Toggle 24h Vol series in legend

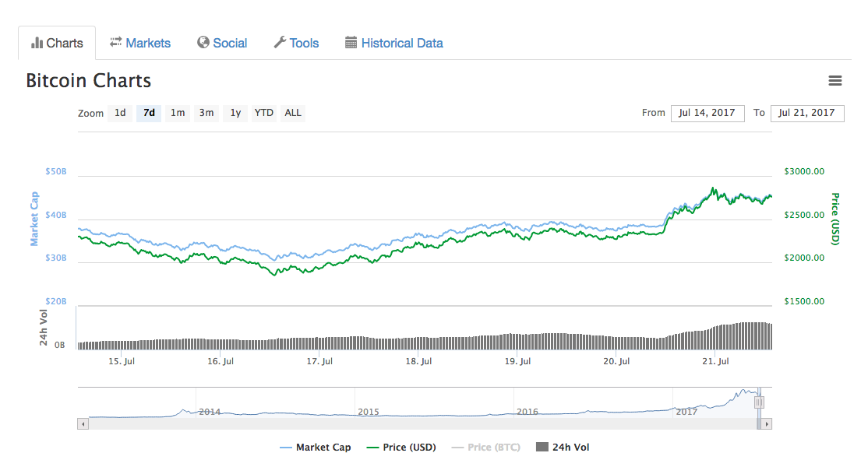[x=563, y=447]
